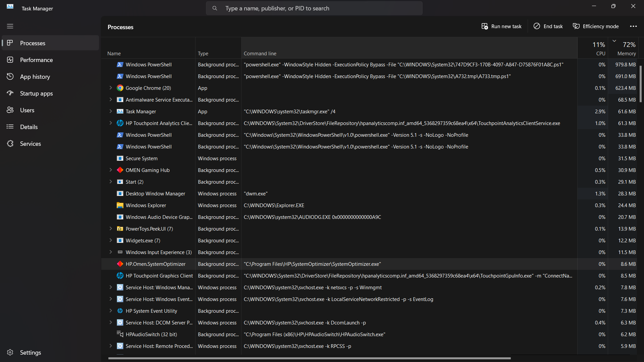Screen dimensions: 644x362
Task: Click the HP Touchpoint Graphics Client icon
Action: (120, 276)
